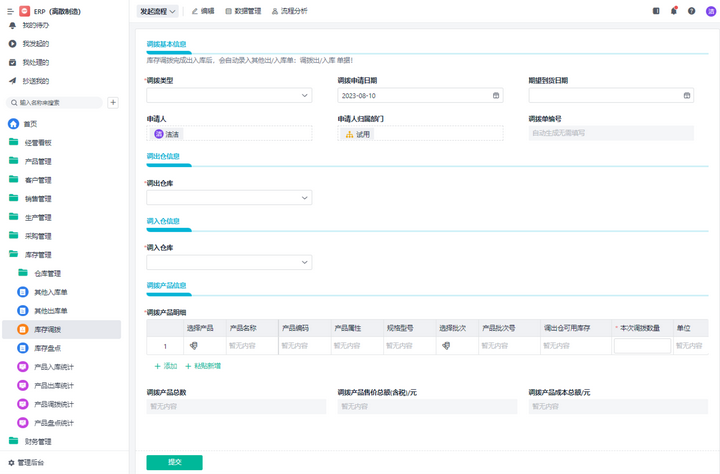Click the user avatar in top bar
This screenshot has height=474, width=720.
click(711, 11)
